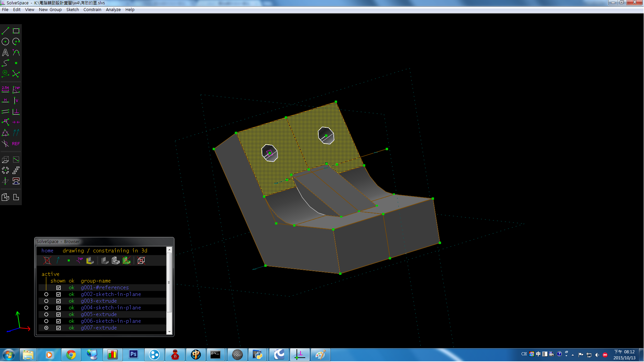Toggle hidden lines visibility

141,260
